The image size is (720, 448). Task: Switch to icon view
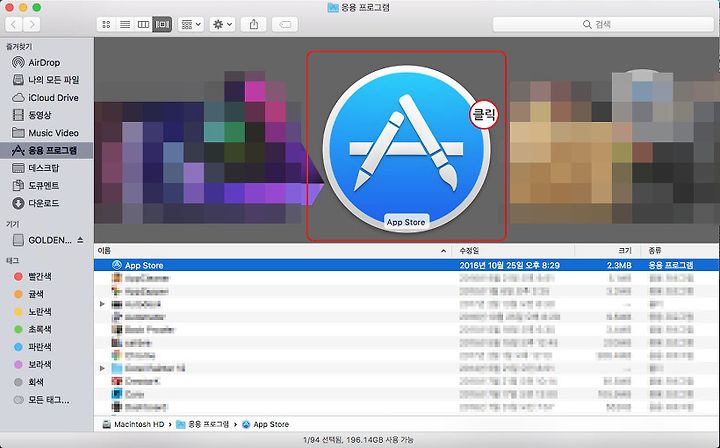click(x=106, y=24)
